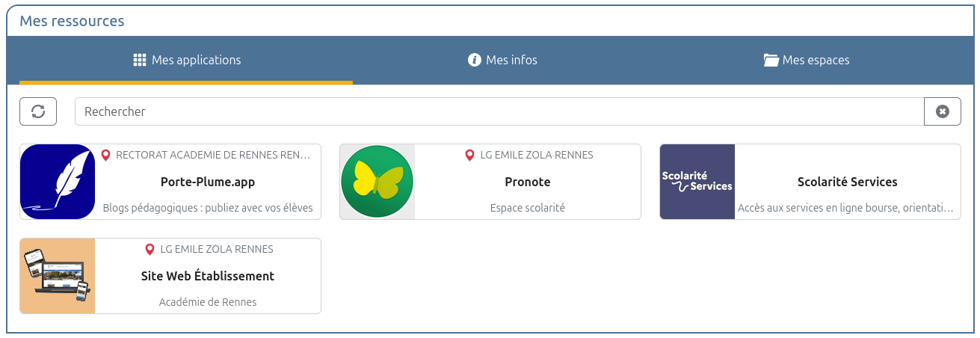The image size is (980, 338).
Task: Click the folder icon on Mes espaces
Action: click(771, 60)
